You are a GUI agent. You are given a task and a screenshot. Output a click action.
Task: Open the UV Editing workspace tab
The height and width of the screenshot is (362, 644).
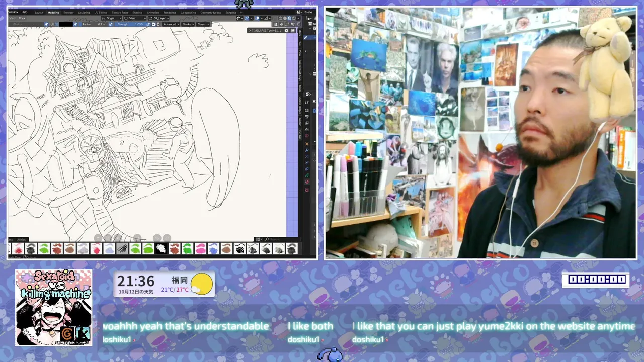101,12
